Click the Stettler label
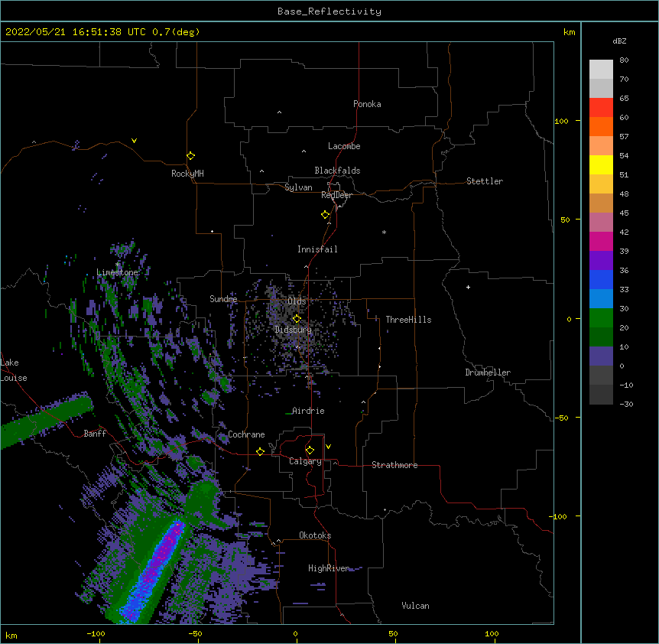 (x=485, y=181)
